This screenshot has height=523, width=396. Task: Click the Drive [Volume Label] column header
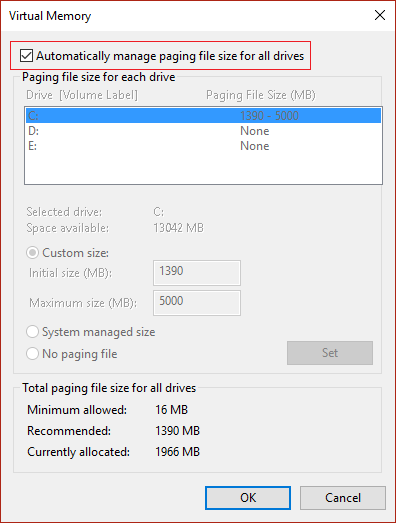[82, 95]
